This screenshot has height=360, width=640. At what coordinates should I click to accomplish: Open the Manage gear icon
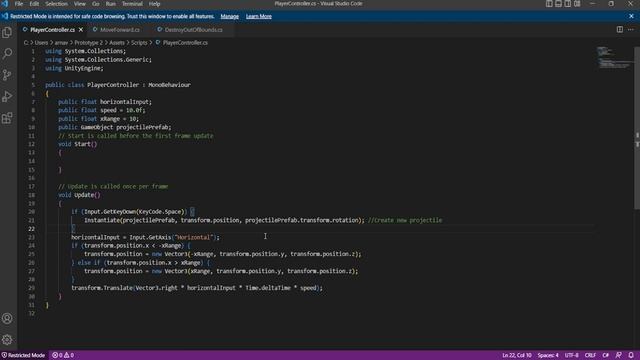point(7,340)
